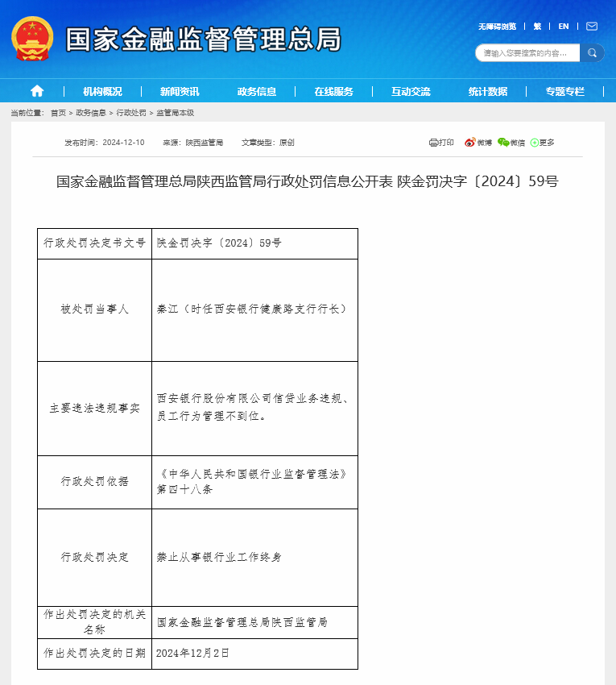The height and width of the screenshot is (685, 616).
Task: Open the 机构概况 menu
Action: click(x=102, y=91)
